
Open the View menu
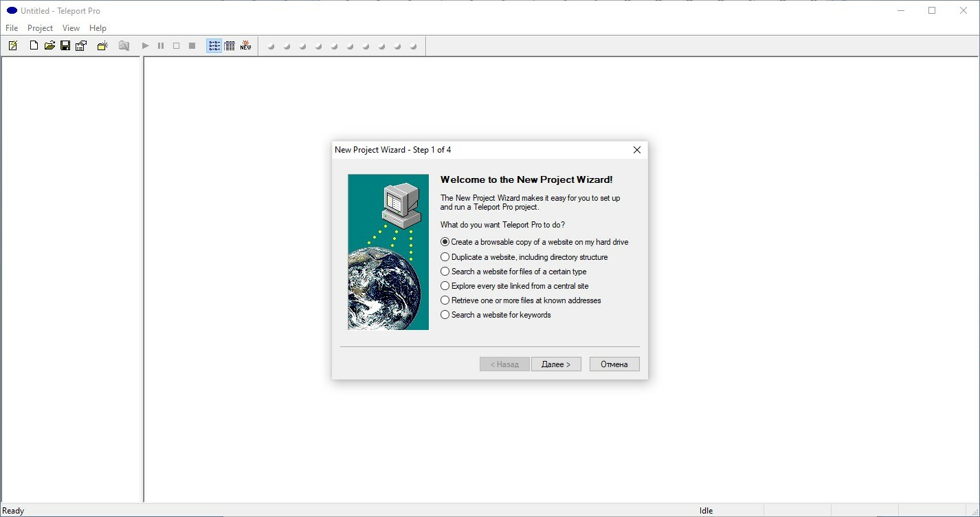click(x=71, y=28)
